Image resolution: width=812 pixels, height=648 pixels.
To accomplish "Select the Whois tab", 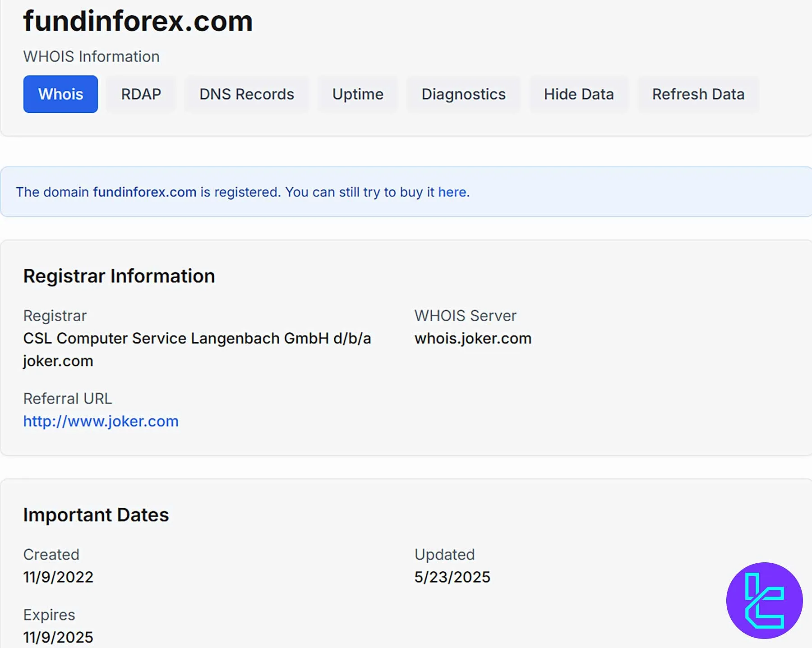I will click(x=60, y=94).
